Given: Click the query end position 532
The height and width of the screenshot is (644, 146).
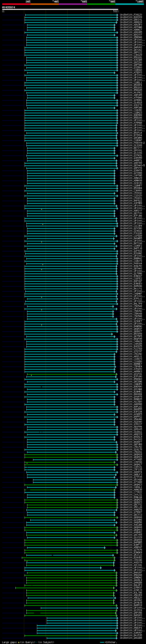Looking at the screenshot, I should pyautogui.click(x=115, y=11).
